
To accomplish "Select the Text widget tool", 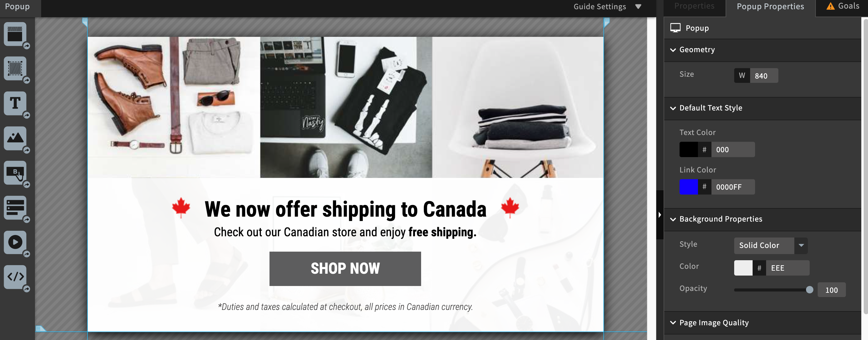I will 15,103.
